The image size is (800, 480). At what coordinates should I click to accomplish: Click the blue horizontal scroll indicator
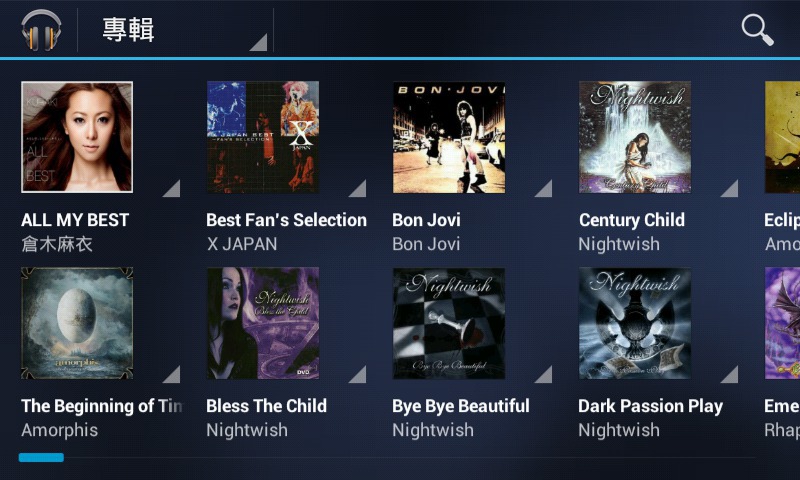pyautogui.click(x=41, y=458)
